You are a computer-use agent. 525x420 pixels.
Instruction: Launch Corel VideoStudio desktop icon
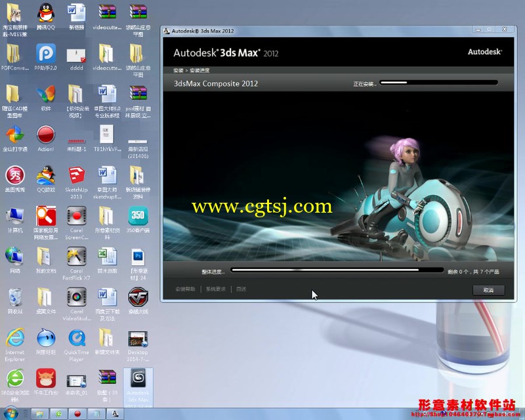click(76, 304)
